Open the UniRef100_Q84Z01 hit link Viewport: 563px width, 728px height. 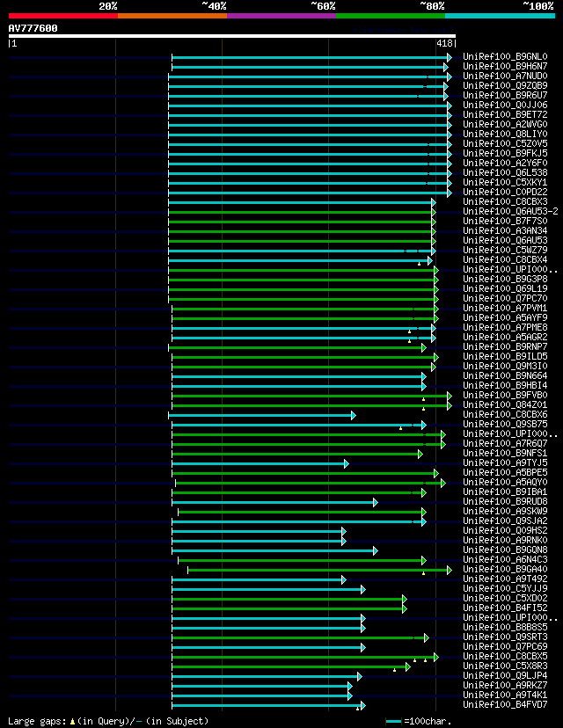click(x=505, y=404)
